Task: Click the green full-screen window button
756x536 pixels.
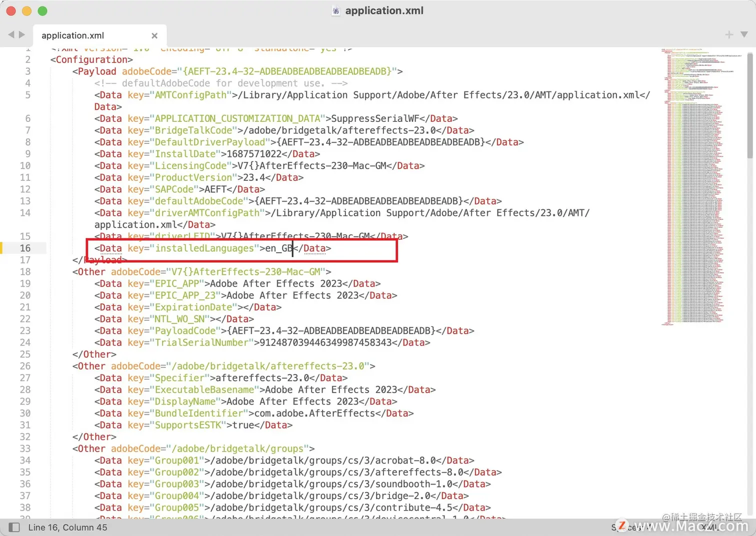Action: (x=42, y=11)
